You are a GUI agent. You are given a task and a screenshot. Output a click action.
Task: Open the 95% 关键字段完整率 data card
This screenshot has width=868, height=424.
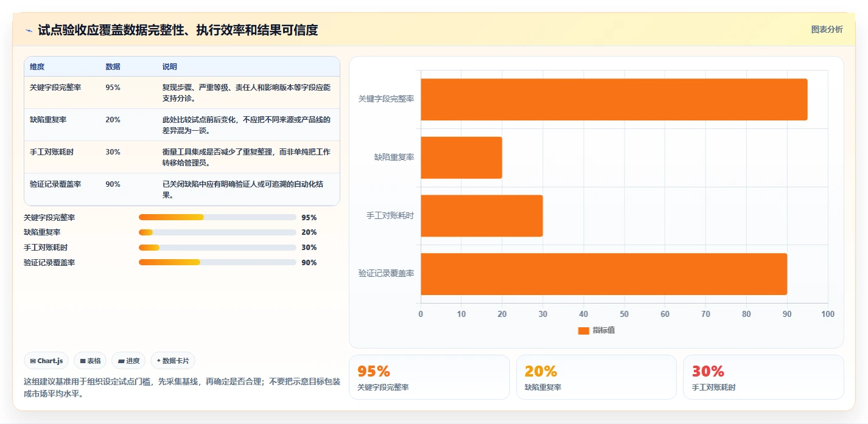click(x=429, y=377)
